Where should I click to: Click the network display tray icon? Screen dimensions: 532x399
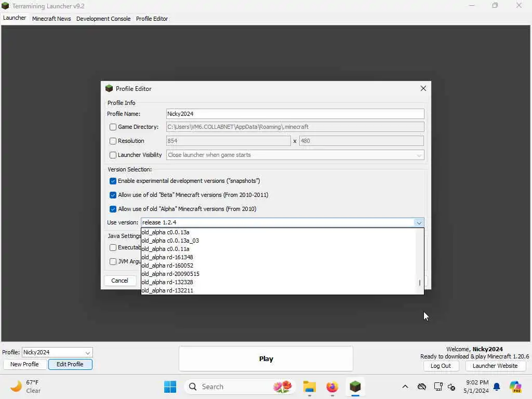tap(438, 387)
